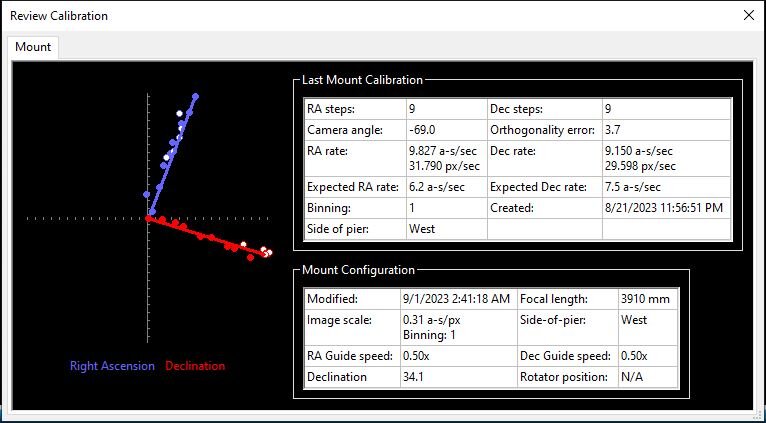The image size is (766, 423).
Task: Select the Declination 34.1 cell
Action: click(x=458, y=377)
